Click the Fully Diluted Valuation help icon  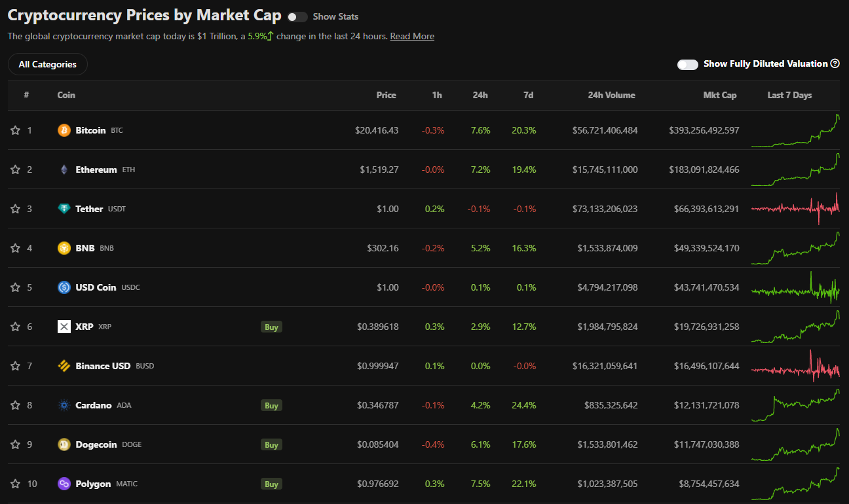[x=835, y=63]
